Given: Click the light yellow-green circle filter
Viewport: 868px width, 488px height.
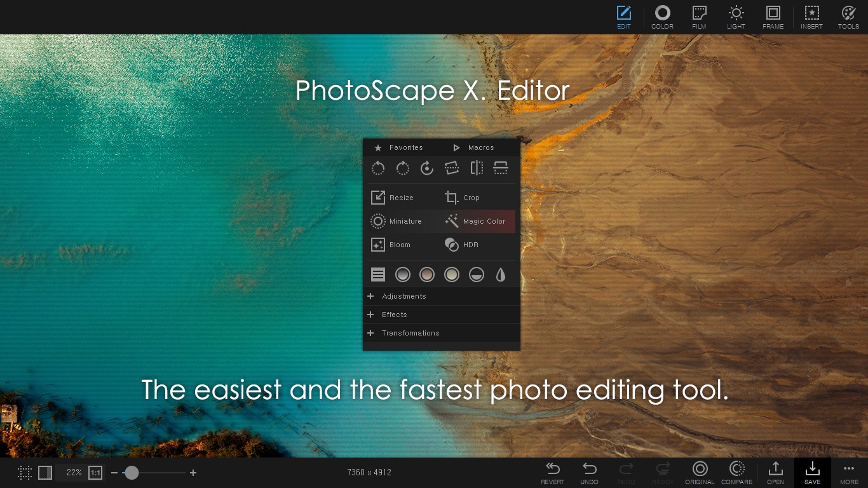Looking at the screenshot, I should click(x=452, y=274).
